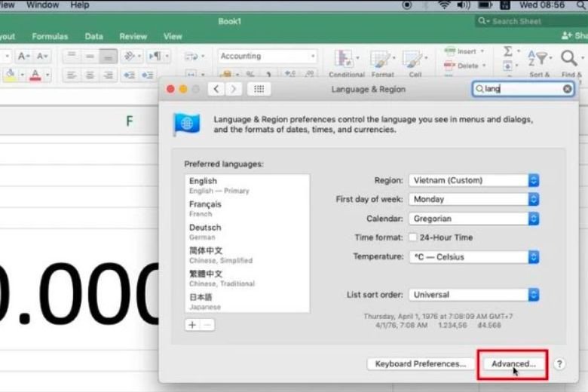
Task: Click the Advanced… button
Action: pyautogui.click(x=513, y=364)
